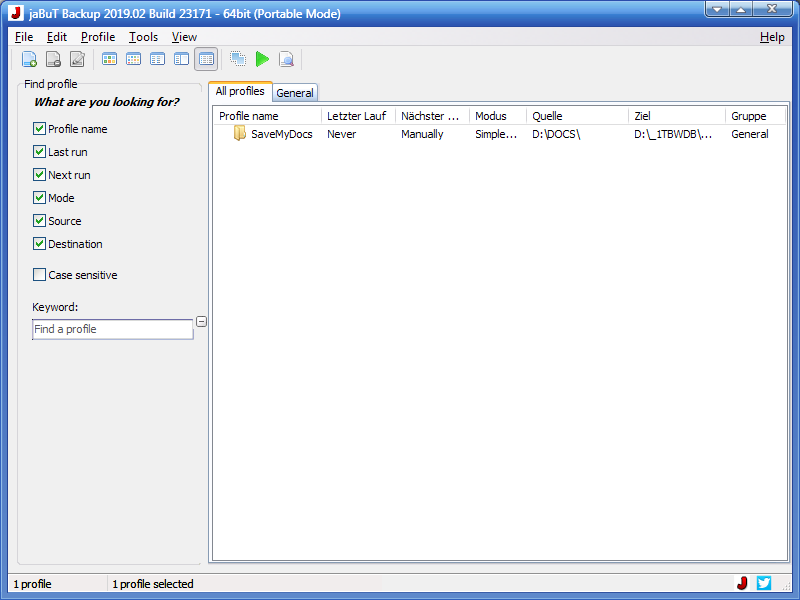Sort by Nächster column header
The width and height of the screenshot is (800, 600).
click(x=432, y=116)
